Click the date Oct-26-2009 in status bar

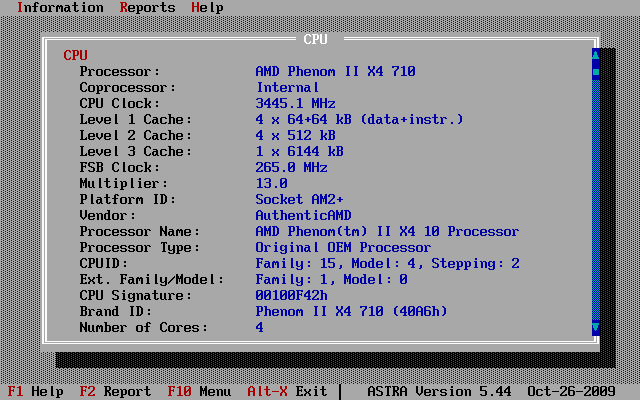point(571,391)
